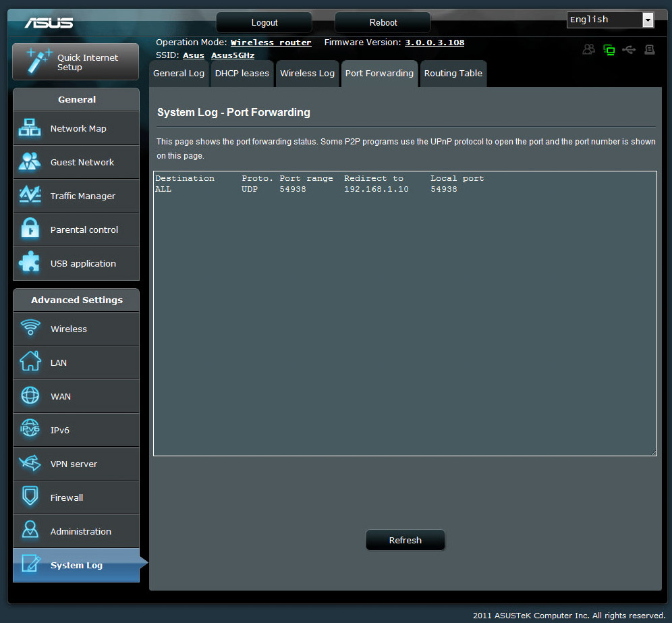672x623 pixels.
Task: Open the firmware version 3.0.0.3.108 link
Action: pos(434,43)
